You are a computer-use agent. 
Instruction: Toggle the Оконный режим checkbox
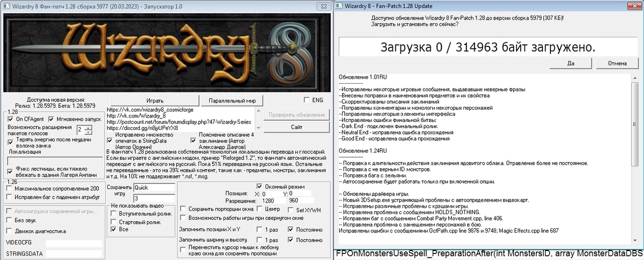tap(260, 186)
